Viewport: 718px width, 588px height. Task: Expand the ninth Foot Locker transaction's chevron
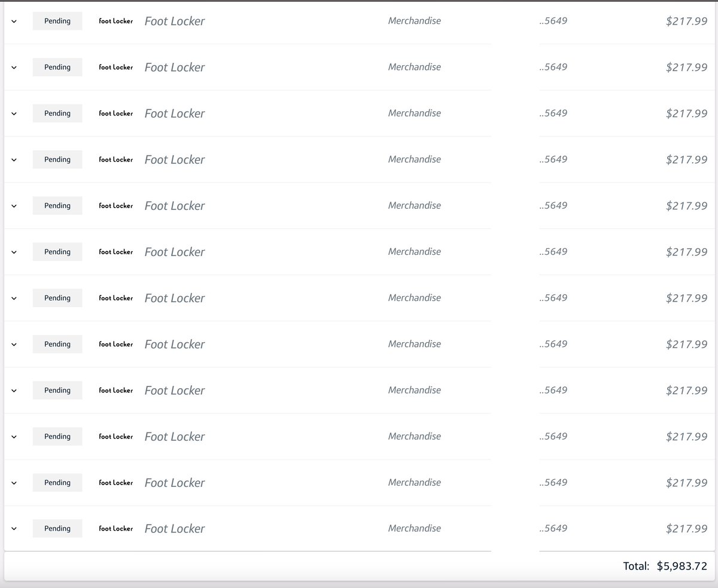click(14, 391)
